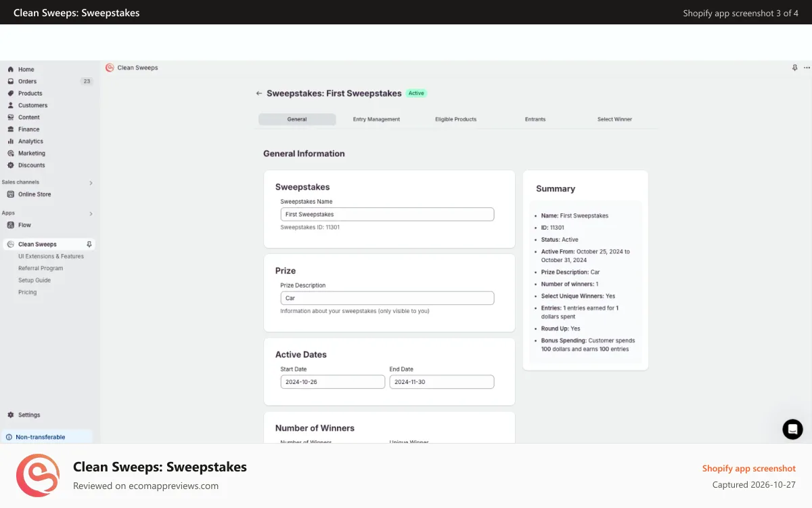Click pin icon beside Clean Sweeps sidebar item
812x508 pixels.
click(x=89, y=244)
